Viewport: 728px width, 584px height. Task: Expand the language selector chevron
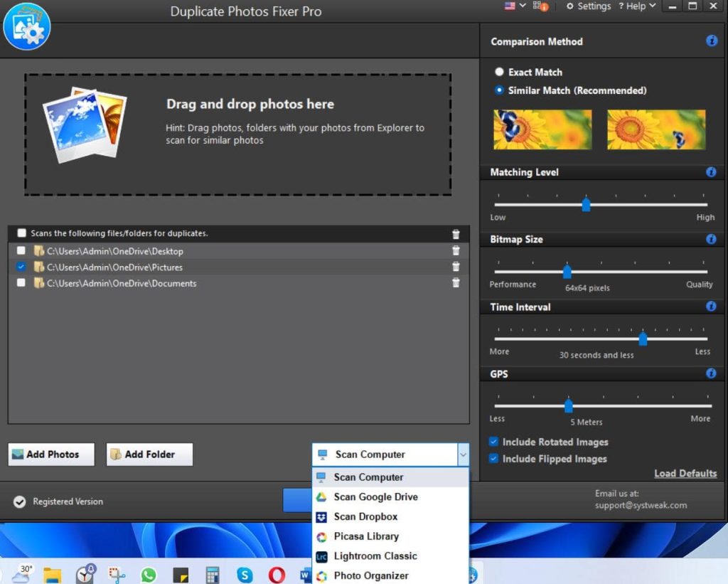point(523,6)
